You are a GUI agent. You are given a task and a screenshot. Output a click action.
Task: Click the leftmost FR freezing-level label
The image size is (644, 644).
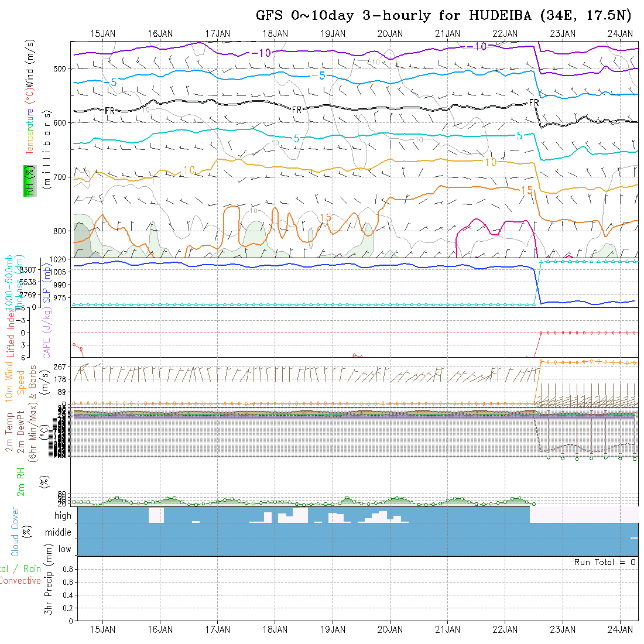pyautogui.click(x=109, y=110)
